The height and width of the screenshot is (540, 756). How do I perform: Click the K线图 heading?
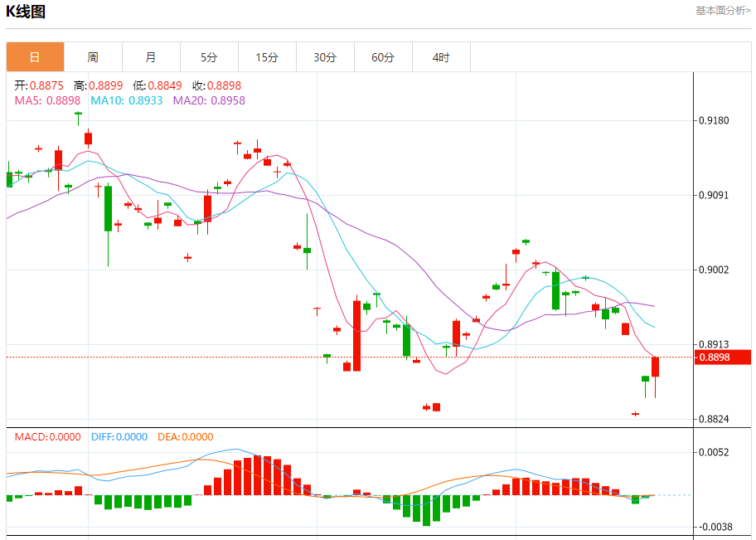[26, 12]
